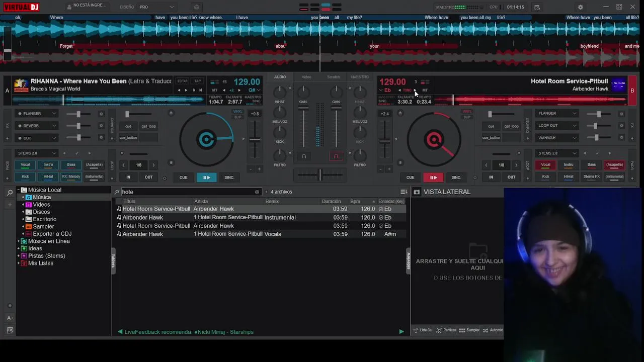
Task: Open the LOOP OUT effect dropdown on deck B
Action: point(556,126)
